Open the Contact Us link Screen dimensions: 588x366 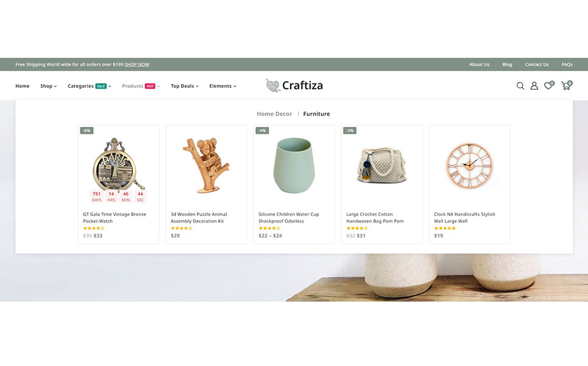[x=537, y=65]
